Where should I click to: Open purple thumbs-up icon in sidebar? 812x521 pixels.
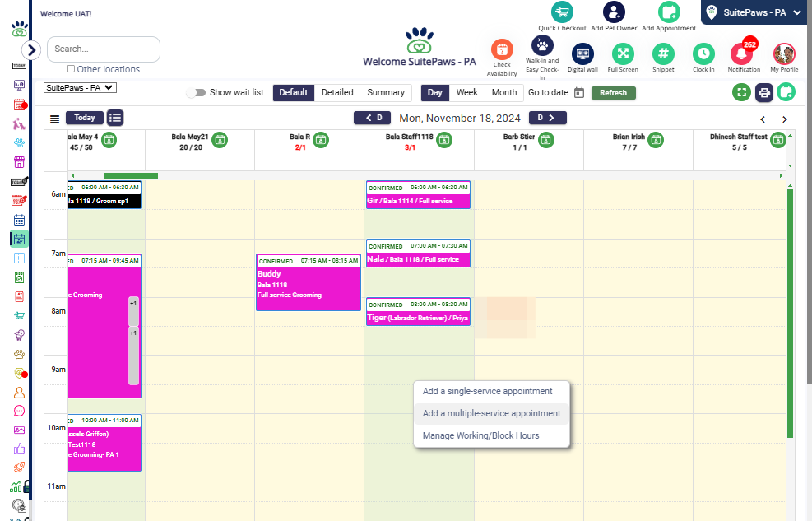coord(19,449)
